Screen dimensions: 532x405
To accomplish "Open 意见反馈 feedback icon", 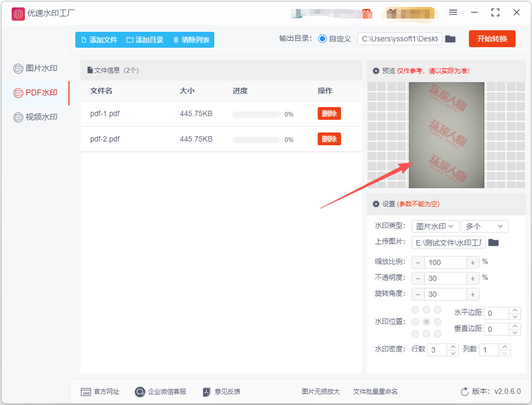I will (206, 392).
